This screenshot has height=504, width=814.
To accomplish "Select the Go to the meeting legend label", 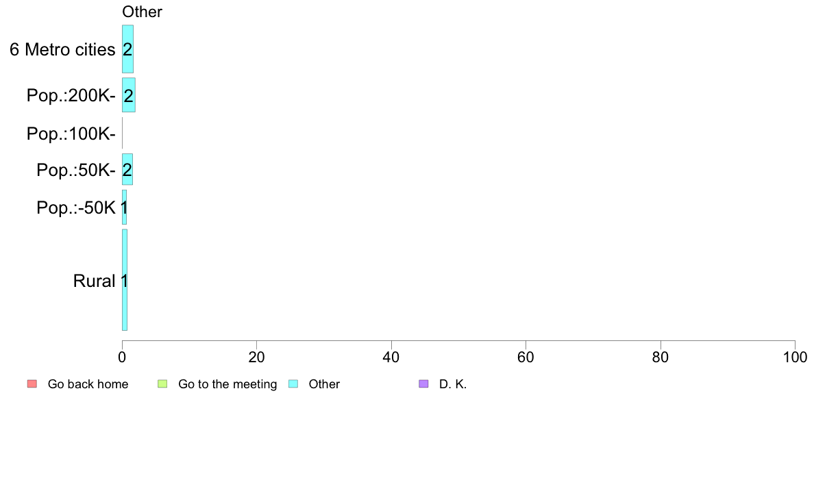I will click(227, 384).
